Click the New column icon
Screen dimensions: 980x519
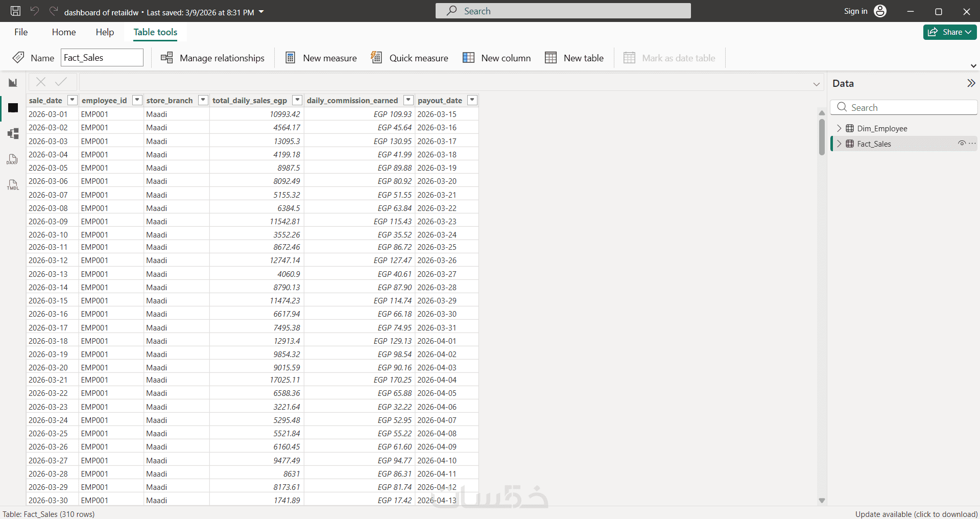click(468, 58)
